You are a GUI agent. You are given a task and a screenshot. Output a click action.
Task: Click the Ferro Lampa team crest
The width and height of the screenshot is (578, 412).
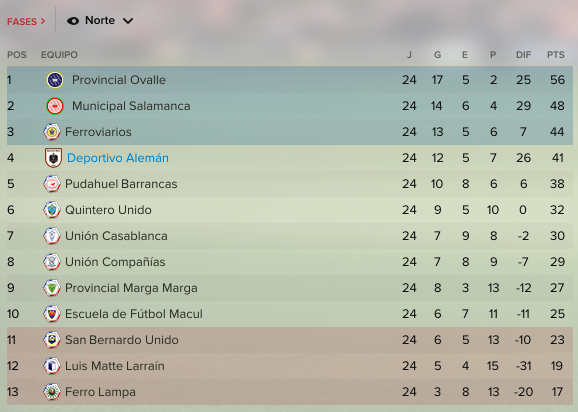[52, 392]
